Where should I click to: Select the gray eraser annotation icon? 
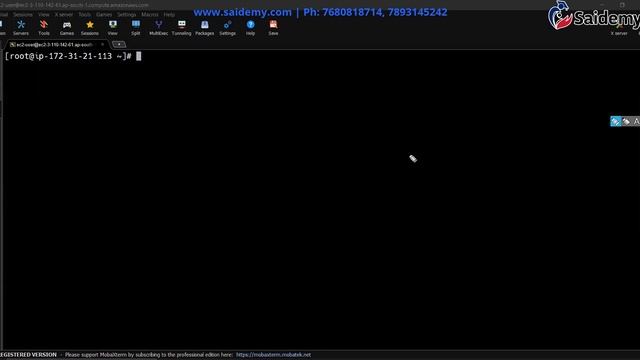pos(626,121)
